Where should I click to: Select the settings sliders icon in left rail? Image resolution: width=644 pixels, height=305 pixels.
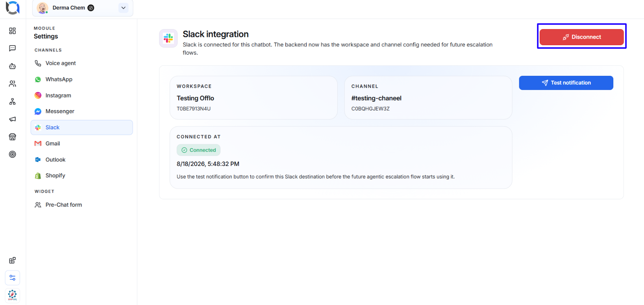[13, 278]
